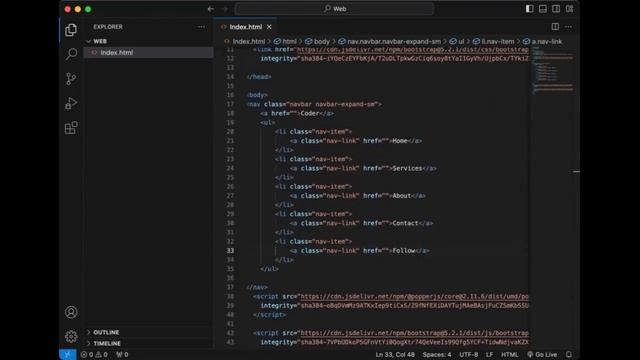The width and height of the screenshot is (640, 360).
Task: Toggle the bottom panel layout icon
Action: (x=543, y=9)
